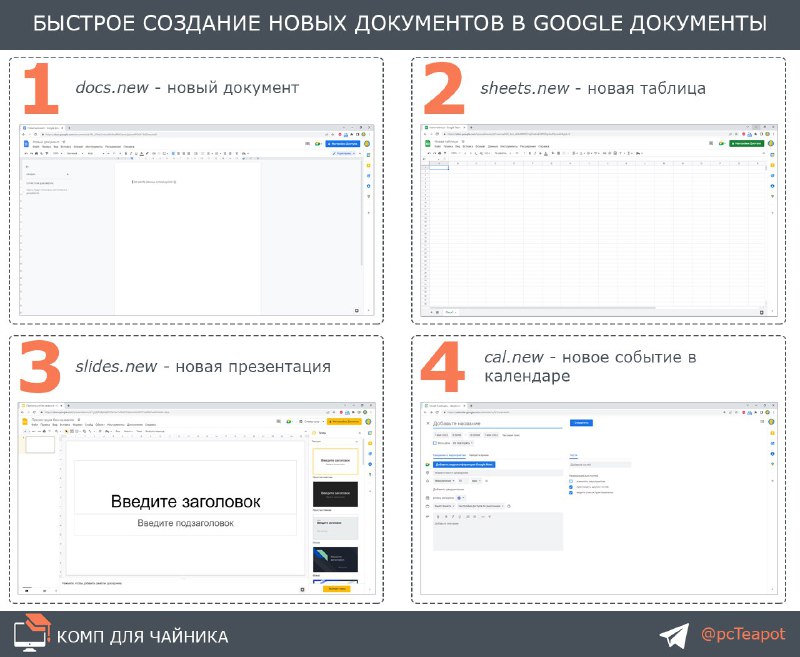The image size is (800, 657).
Task: Select the gray theme thumbnail in Slides
Action: point(335,527)
